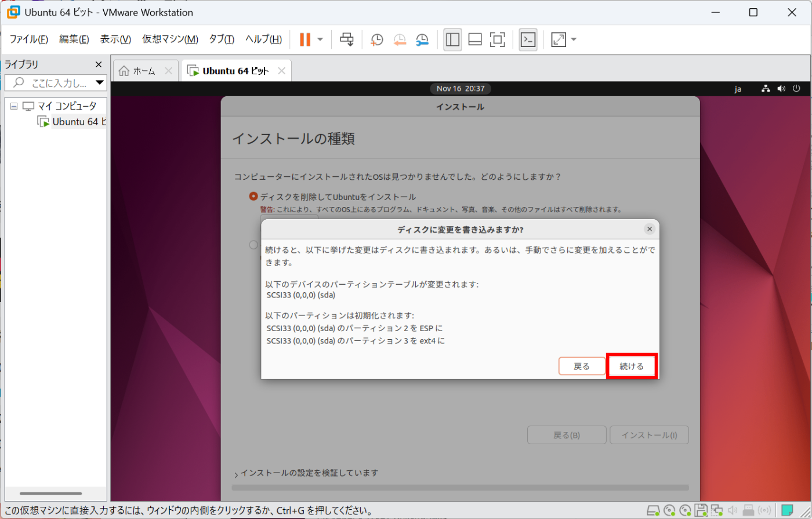Click the 戻る button in the dialog

pos(582,366)
